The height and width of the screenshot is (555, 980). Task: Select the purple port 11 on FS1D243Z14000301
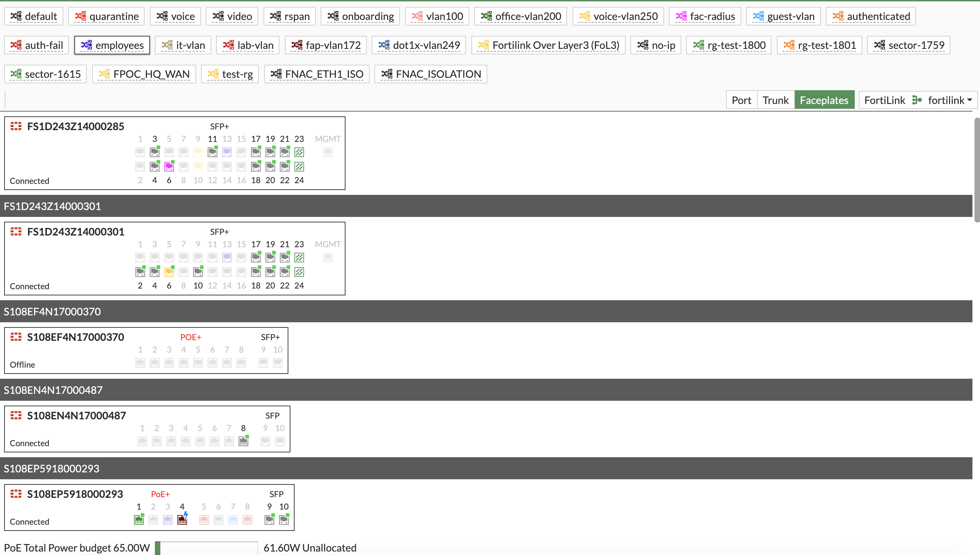[227, 257]
